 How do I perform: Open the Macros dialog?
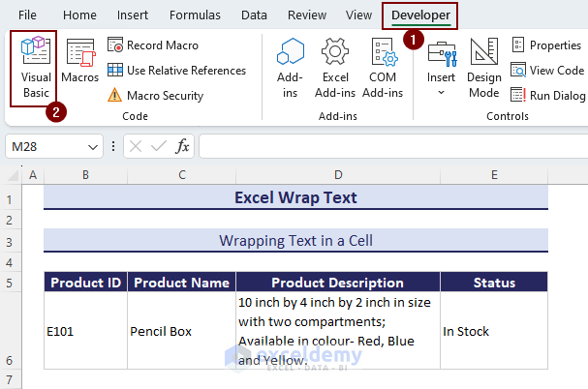pyautogui.click(x=79, y=61)
